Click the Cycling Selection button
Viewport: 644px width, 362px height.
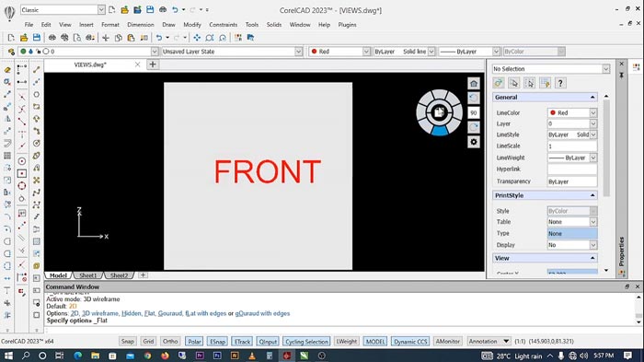pyautogui.click(x=306, y=341)
